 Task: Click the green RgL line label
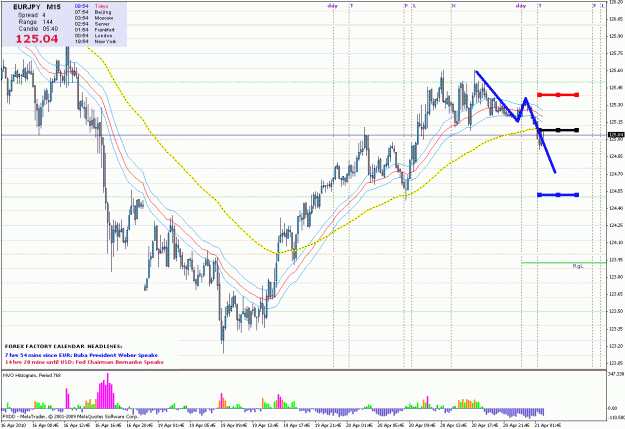tap(578, 266)
